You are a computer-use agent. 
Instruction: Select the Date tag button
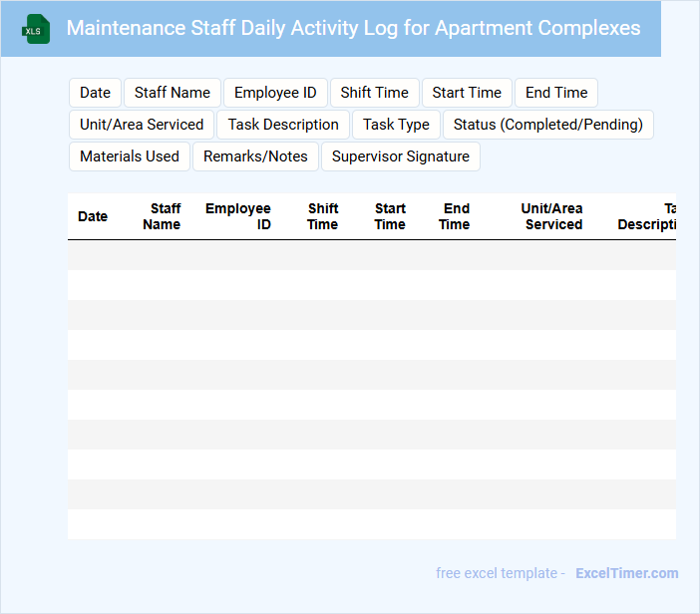click(x=95, y=93)
